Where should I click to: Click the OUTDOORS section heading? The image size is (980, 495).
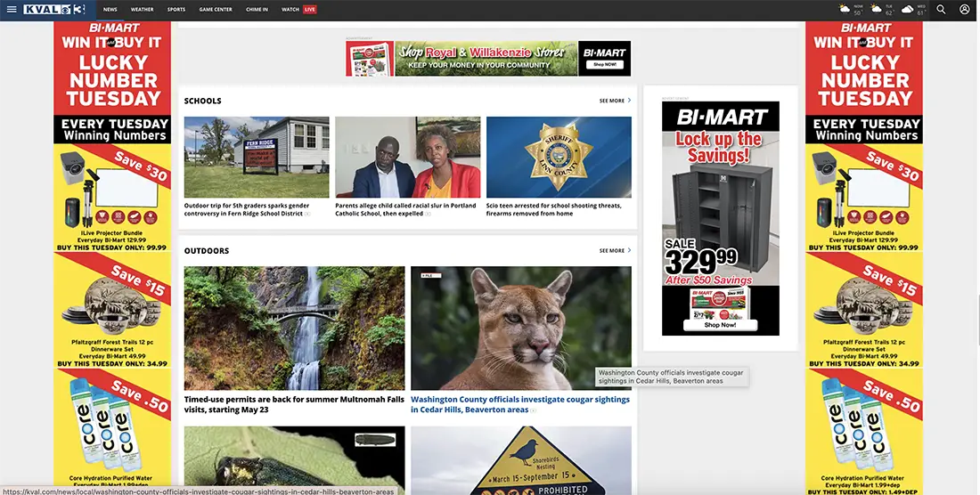coord(207,250)
